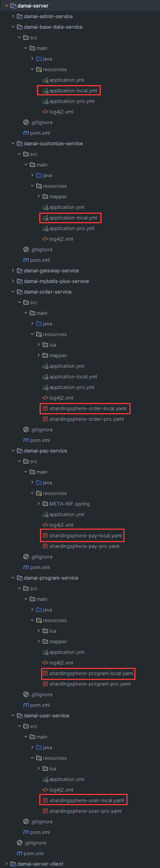Select shardingsphere-program-local.yaml file
160x868 pixels.
91,674
